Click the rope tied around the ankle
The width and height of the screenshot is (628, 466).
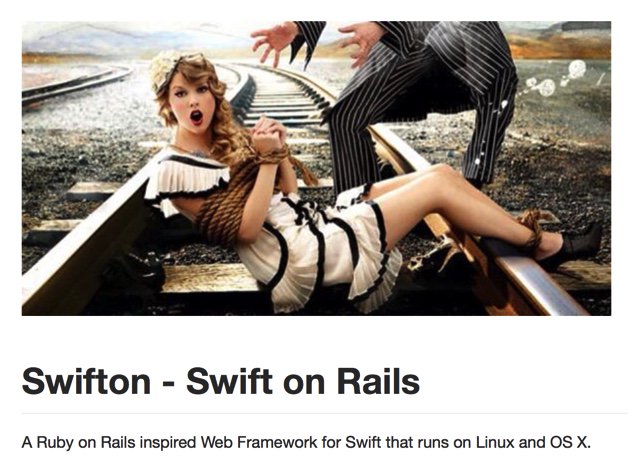[533, 228]
